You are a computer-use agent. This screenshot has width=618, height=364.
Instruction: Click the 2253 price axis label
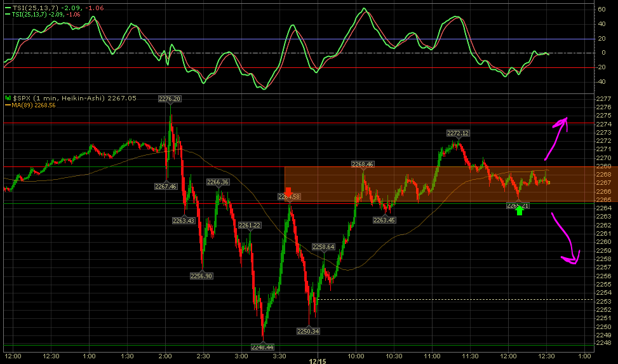click(604, 301)
